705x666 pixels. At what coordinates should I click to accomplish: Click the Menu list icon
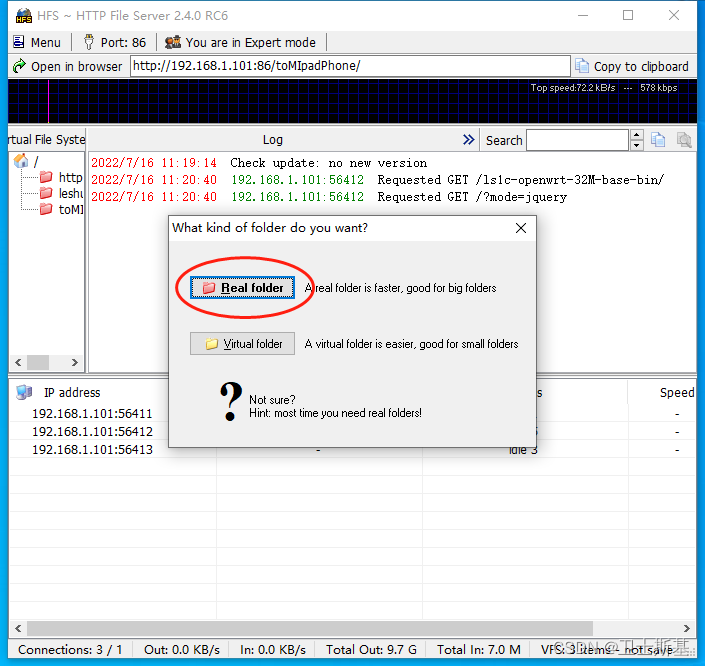pyautogui.click(x=18, y=42)
